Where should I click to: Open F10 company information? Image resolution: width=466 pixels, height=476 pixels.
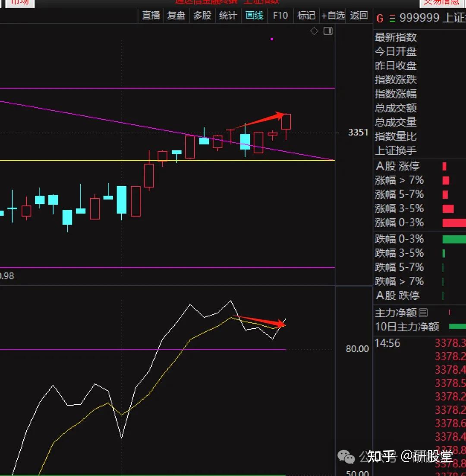280,16
